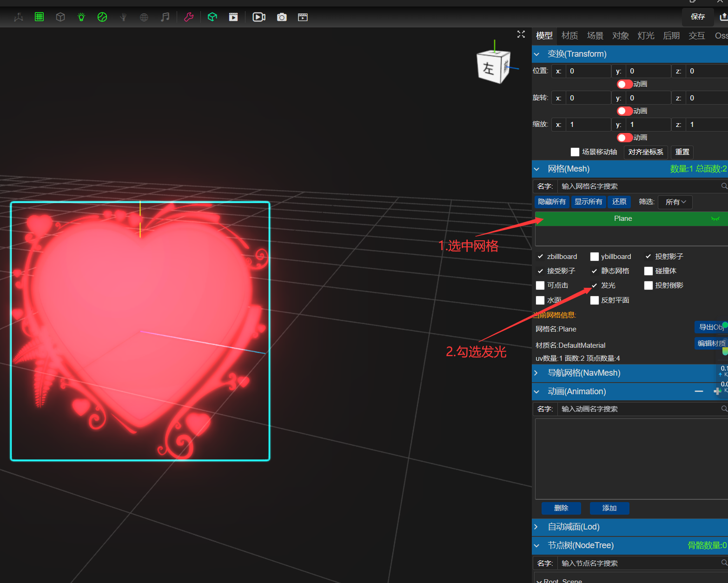Image resolution: width=728 pixels, height=583 pixels.
Task: Click the 还原 button
Action: (619, 202)
